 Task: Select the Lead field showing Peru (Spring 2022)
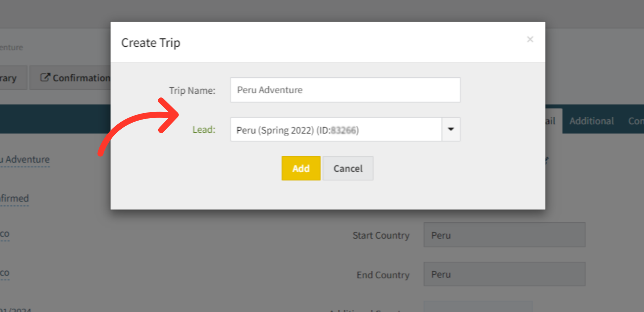[335, 130]
